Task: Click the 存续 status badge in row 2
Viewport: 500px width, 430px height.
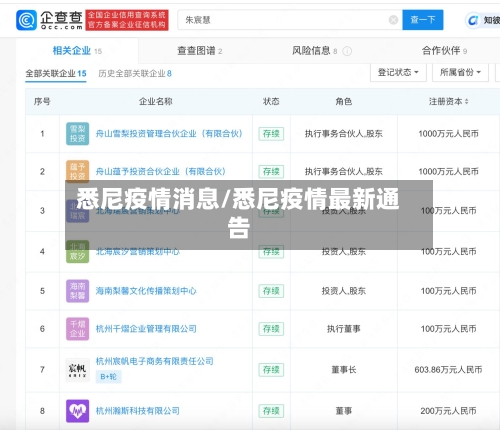Action: click(x=271, y=172)
